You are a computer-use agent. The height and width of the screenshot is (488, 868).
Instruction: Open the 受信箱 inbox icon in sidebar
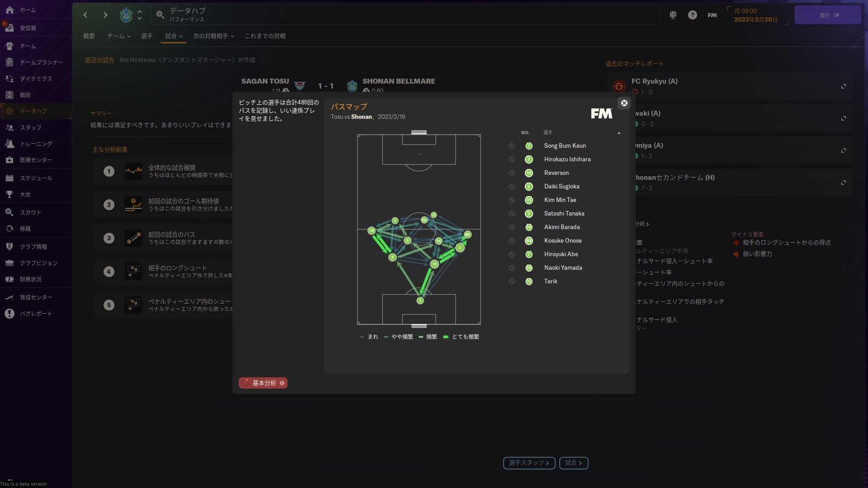[9, 28]
